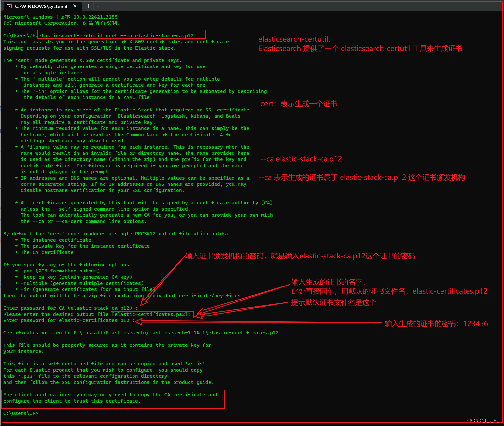Click 'Enter password for CA (elastic-stack-ca.p12) :' line

tap(70, 308)
